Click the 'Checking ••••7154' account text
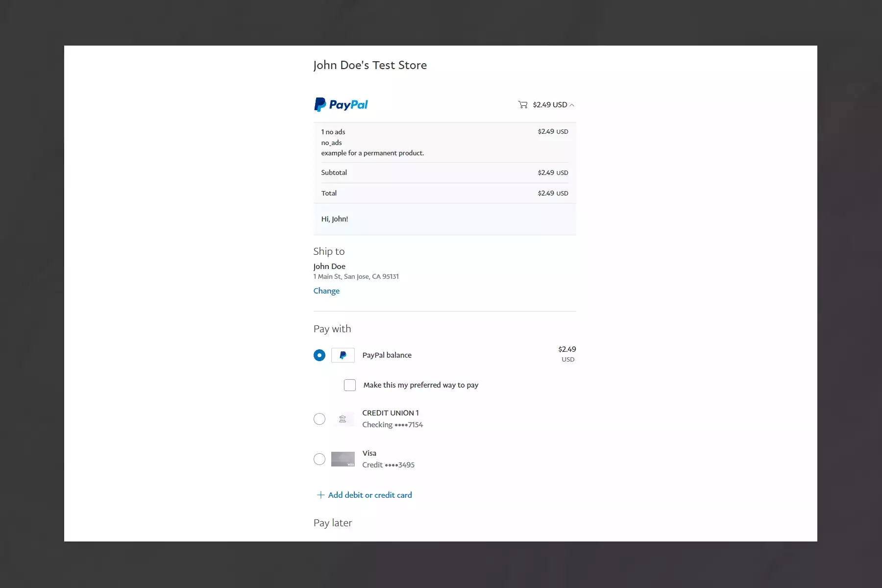This screenshot has width=882, height=588. click(x=392, y=425)
